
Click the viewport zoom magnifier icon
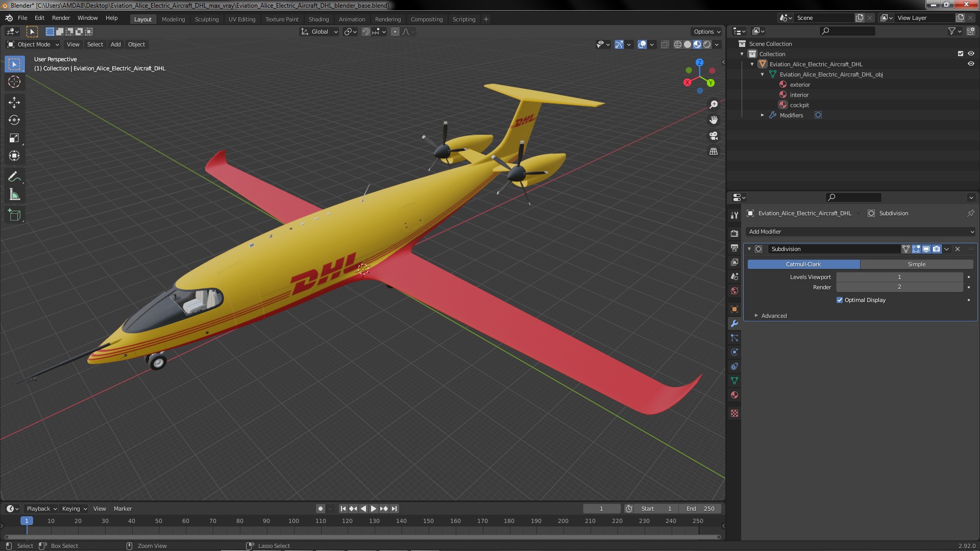coord(714,105)
